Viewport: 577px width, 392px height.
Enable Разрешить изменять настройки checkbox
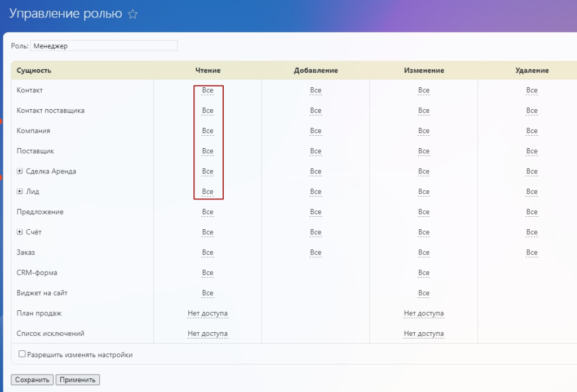pos(22,354)
